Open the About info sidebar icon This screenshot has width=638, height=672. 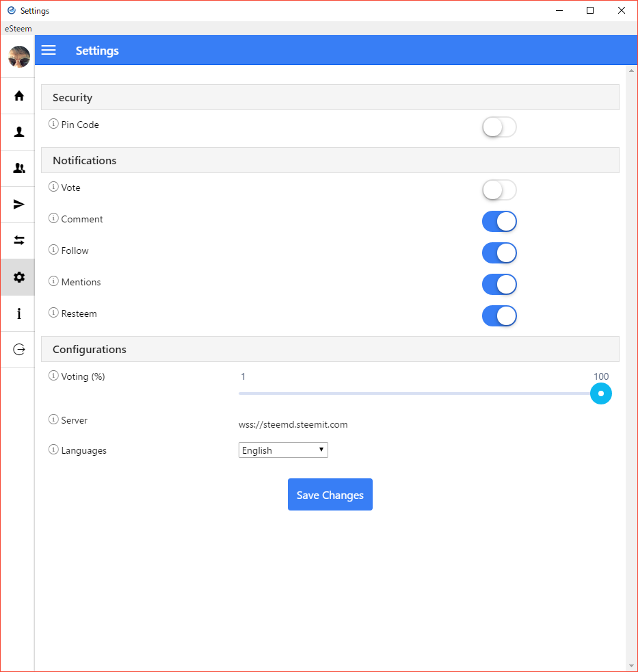click(18, 313)
